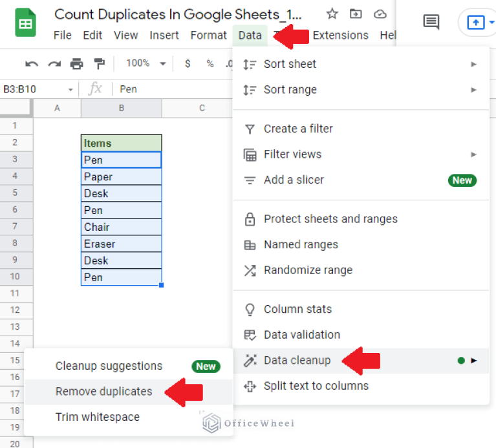Open the Insert menu
Image resolution: width=496 pixels, height=448 pixels.
click(x=164, y=35)
